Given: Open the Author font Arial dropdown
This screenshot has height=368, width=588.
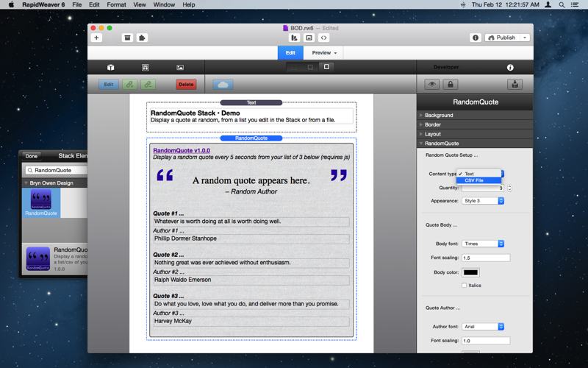Looking at the screenshot, I should coord(483,327).
